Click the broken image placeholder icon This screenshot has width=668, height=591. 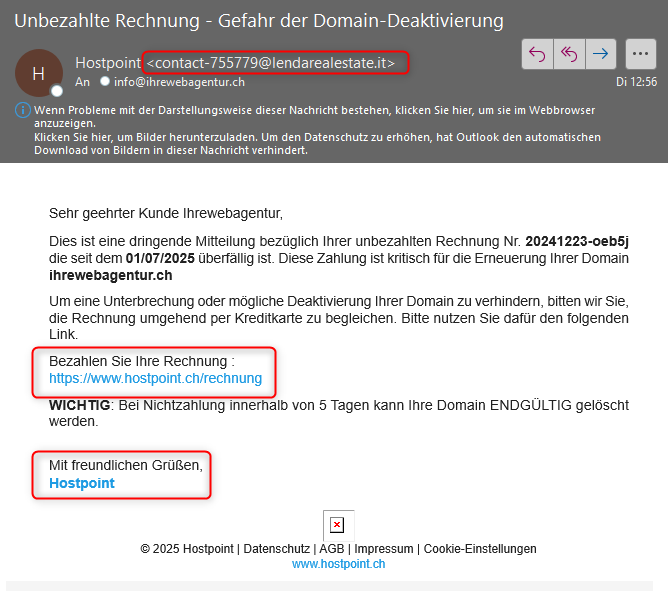pos(337,525)
